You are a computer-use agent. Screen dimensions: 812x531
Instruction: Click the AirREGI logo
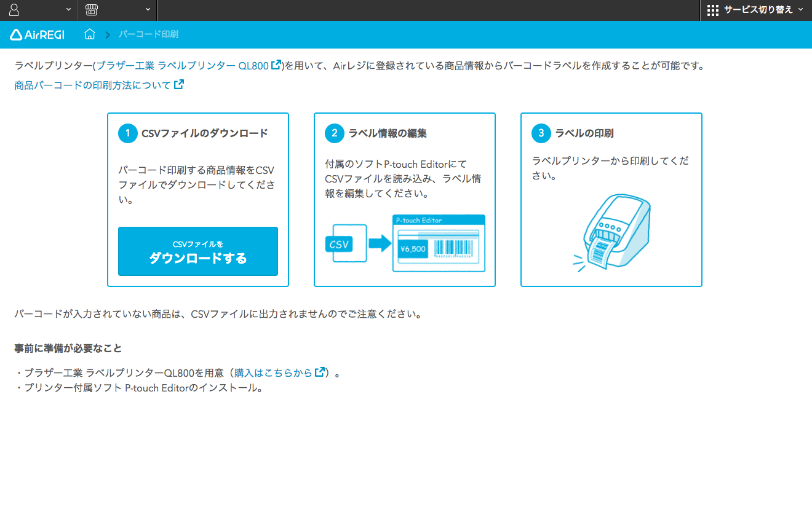click(37, 34)
